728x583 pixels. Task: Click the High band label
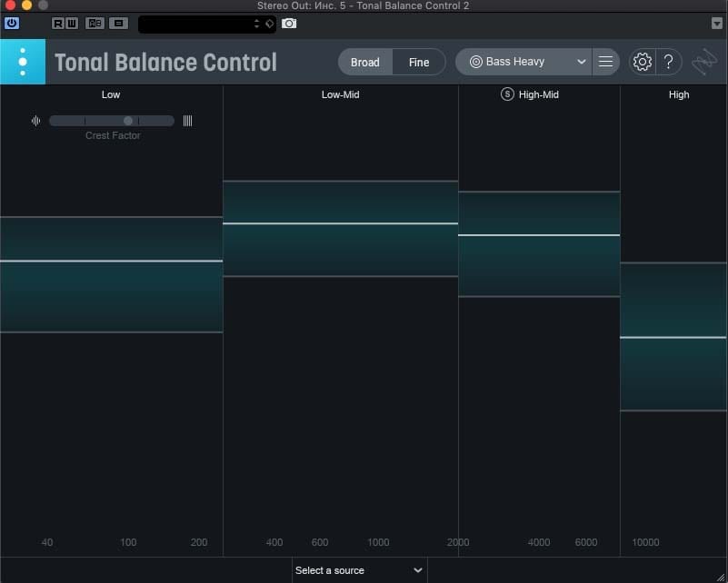pos(679,94)
